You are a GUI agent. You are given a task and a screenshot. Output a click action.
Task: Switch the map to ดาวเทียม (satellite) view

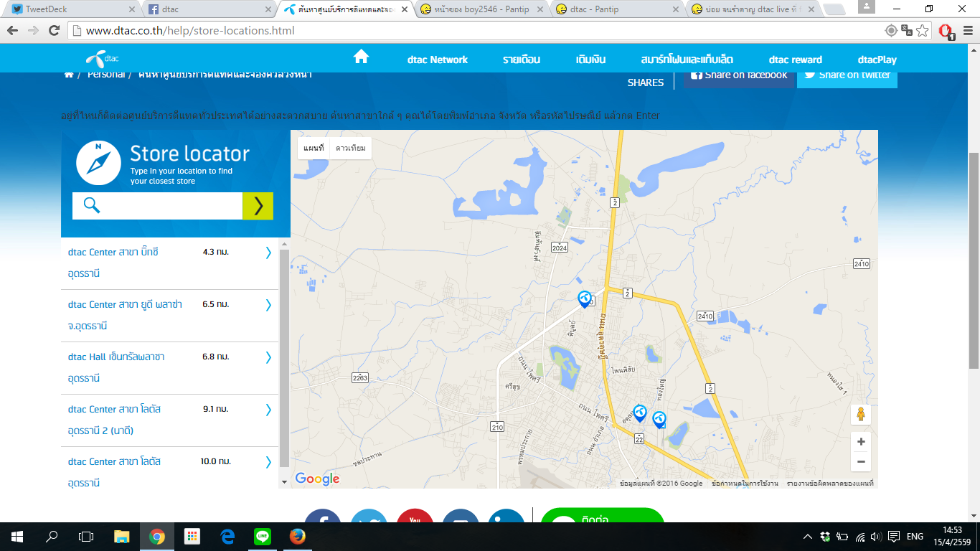click(x=351, y=148)
